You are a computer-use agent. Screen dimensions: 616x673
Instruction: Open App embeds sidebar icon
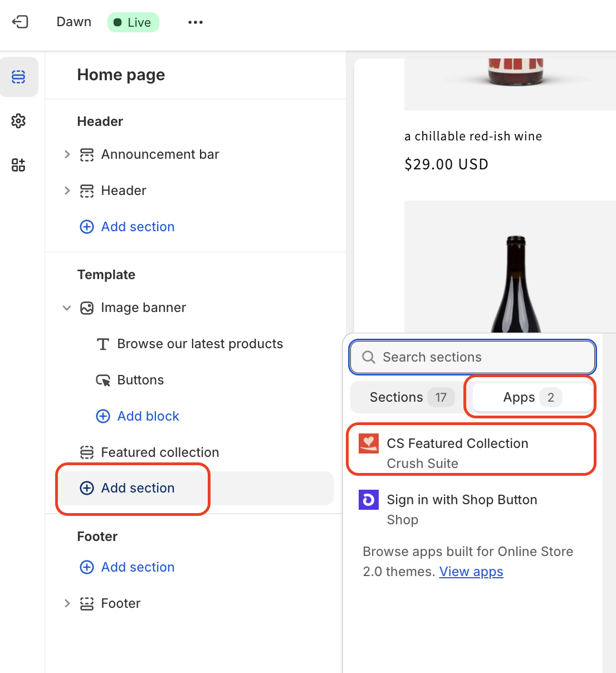(18, 165)
